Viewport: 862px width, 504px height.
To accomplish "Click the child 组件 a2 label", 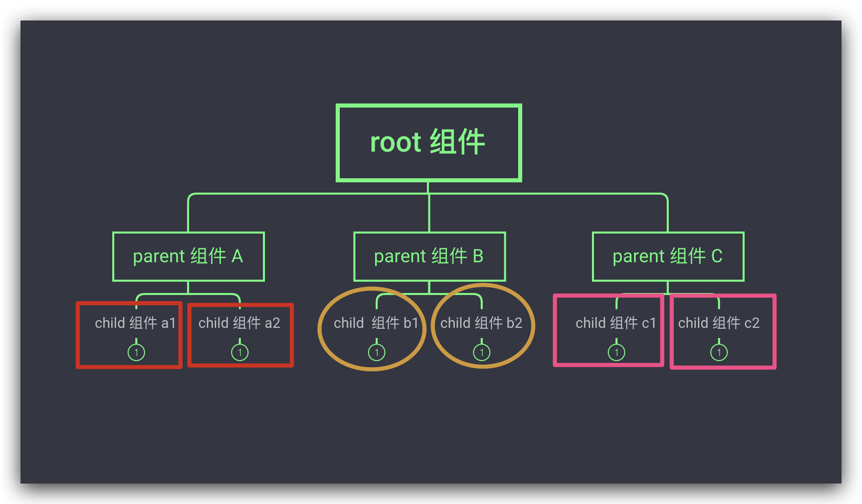I will (x=239, y=323).
